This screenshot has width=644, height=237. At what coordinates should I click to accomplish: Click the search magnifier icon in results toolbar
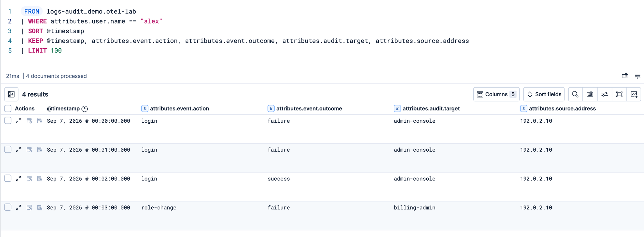click(x=575, y=94)
